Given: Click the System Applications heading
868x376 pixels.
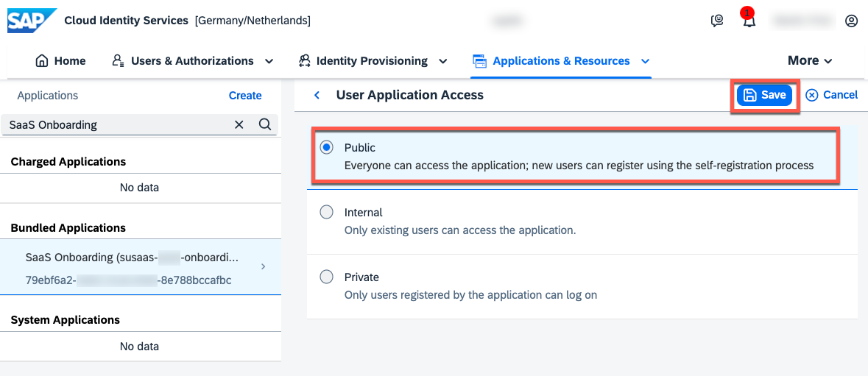Looking at the screenshot, I should point(66,319).
